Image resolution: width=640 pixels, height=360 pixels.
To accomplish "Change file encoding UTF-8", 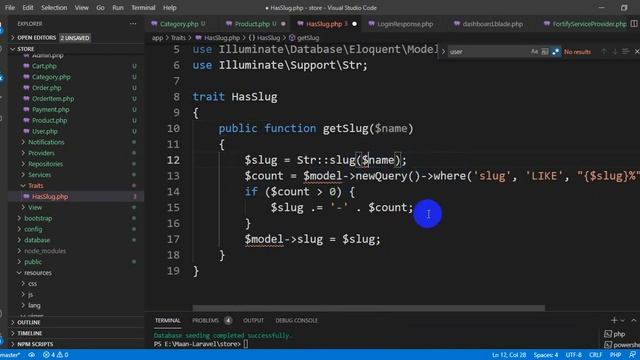I will pos(573,355).
